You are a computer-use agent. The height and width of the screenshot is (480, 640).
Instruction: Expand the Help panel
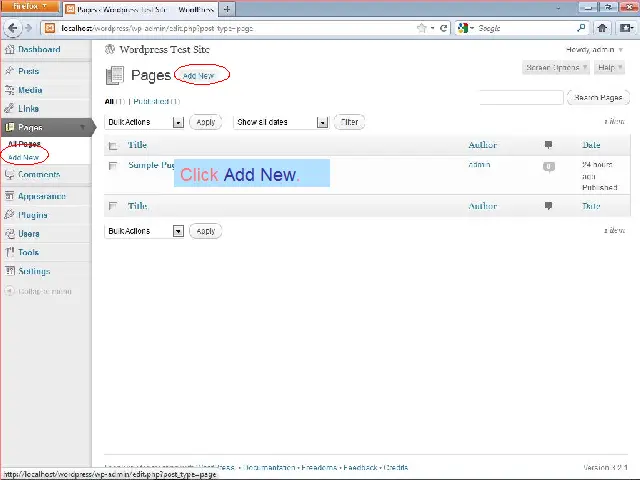tap(609, 67)
